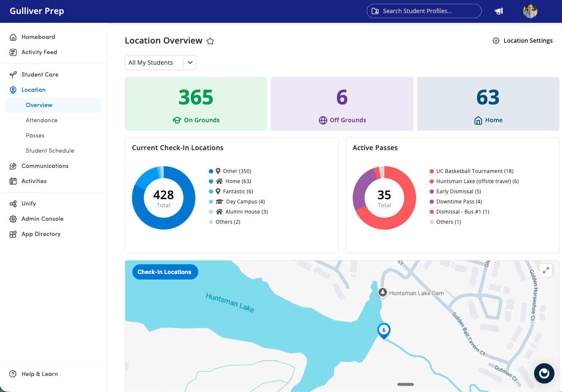Expand the map to fullscreen
This screenshot has width=562, height=392.
coord(546,270)
